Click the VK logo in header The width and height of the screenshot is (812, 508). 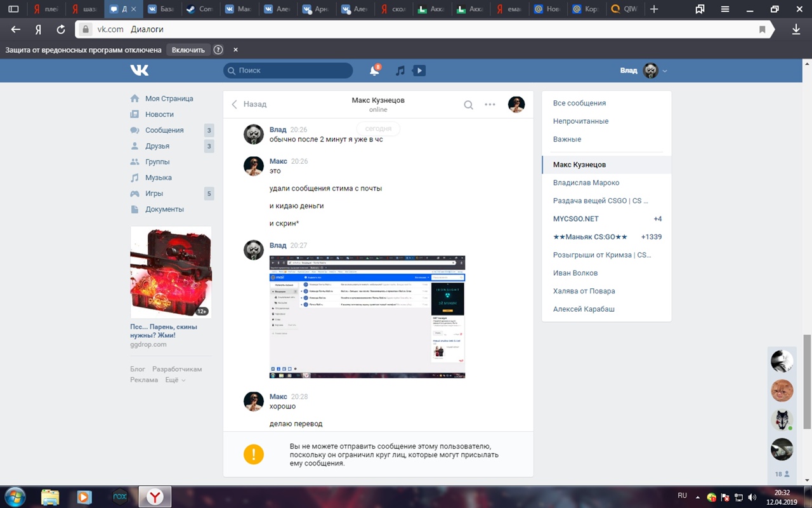140,70
